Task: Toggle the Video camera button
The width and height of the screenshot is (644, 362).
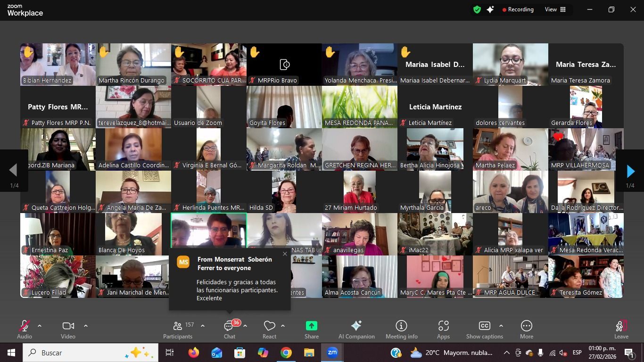Action: coord(68,329)
